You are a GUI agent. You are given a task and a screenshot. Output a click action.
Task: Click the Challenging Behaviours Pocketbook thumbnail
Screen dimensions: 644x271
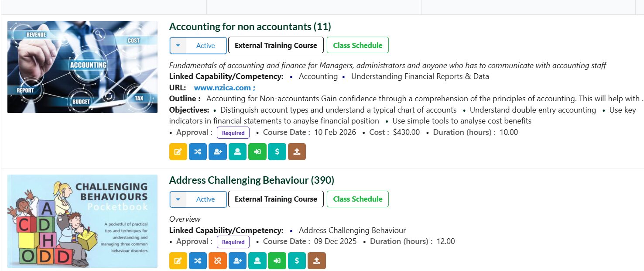coord(82,221)
